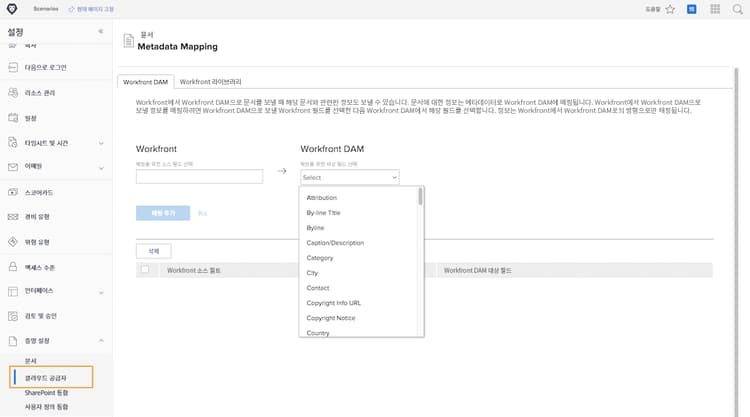Click the '증명 설정' document icon in sidebar
The height and width of the screenshot is (417, 750).
(13, 340)
